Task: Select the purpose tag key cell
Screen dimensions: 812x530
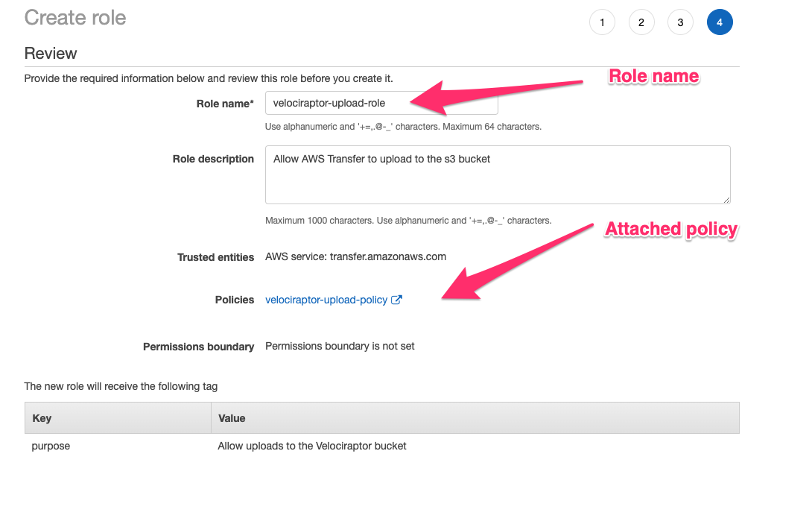Action: [x=51, y=446]
